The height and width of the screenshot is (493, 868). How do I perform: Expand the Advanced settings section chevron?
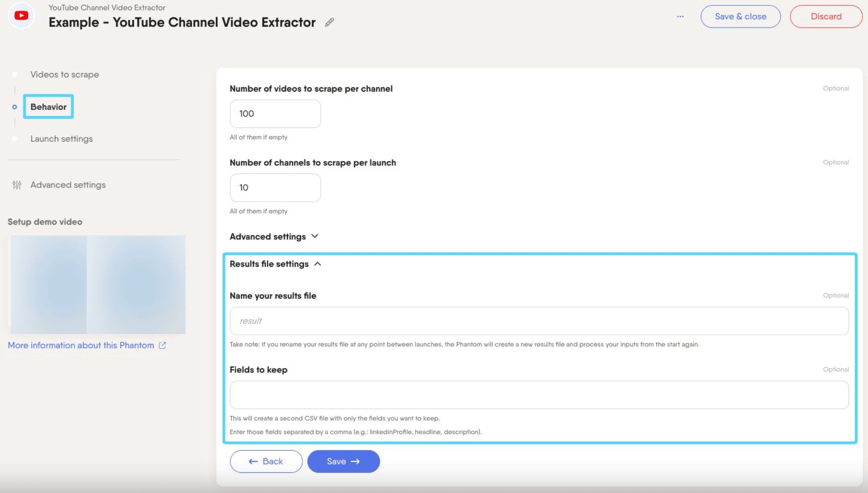point(315,236)
